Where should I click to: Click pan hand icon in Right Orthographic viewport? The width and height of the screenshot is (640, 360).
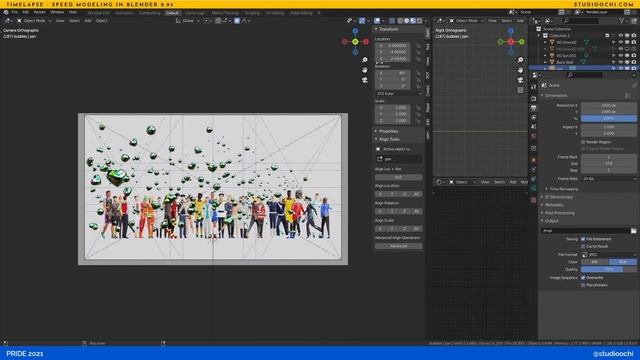pos(520,70)
